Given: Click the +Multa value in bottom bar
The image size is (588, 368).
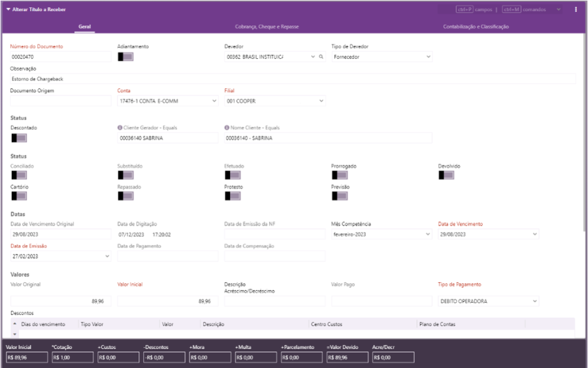Looking at the screenshot, I should coord(255,358).
